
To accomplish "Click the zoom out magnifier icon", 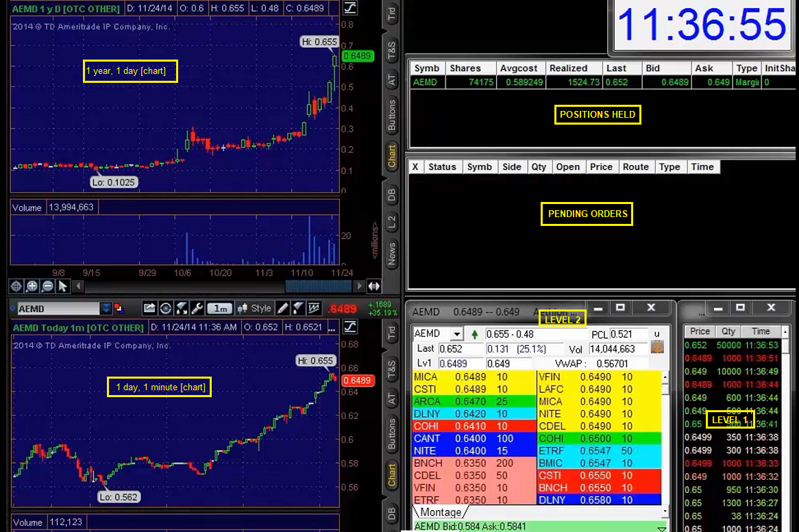I will point(47,286).
